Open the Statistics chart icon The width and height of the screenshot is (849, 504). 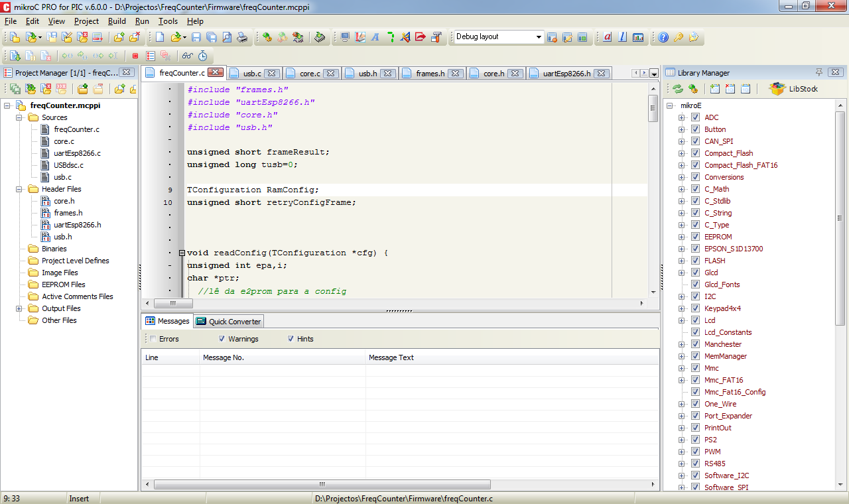click(638, 37)
